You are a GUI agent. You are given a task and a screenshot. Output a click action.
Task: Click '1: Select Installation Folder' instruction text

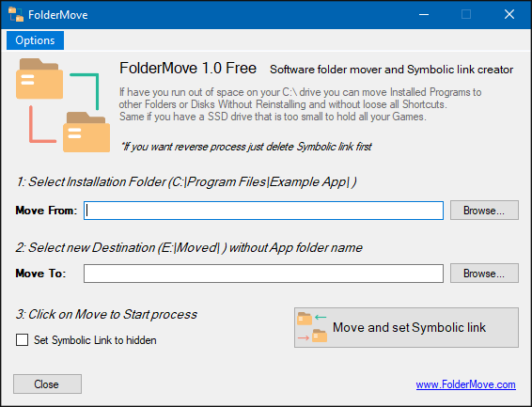click(186, 182)
